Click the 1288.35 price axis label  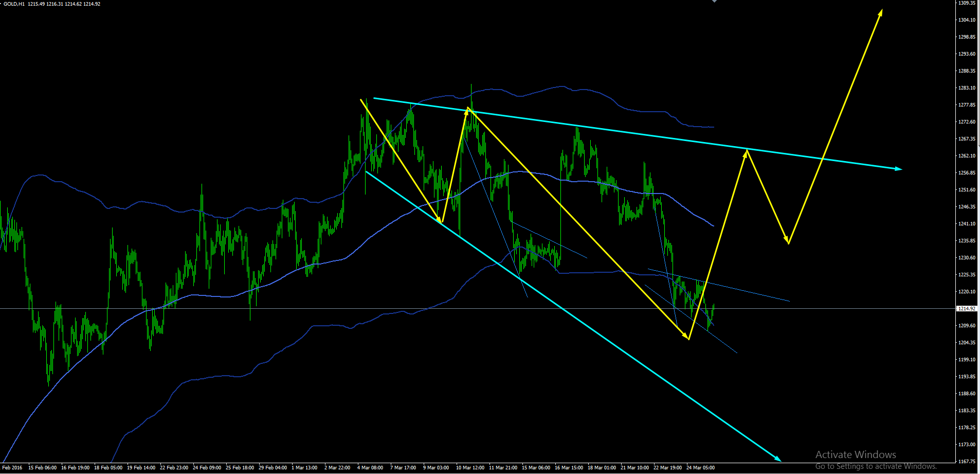(x=967, y=71)
